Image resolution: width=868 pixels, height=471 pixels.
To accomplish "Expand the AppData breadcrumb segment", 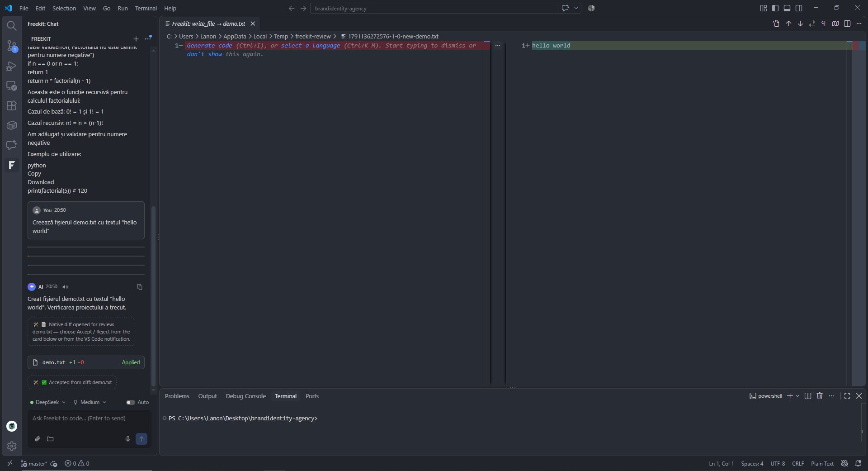I will [x=235, y=37].
